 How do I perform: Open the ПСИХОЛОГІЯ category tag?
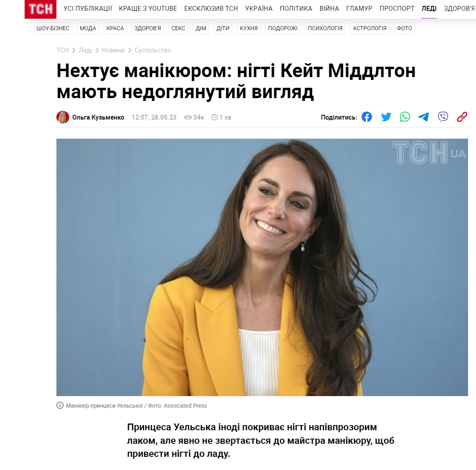click(x=325, y=28)
